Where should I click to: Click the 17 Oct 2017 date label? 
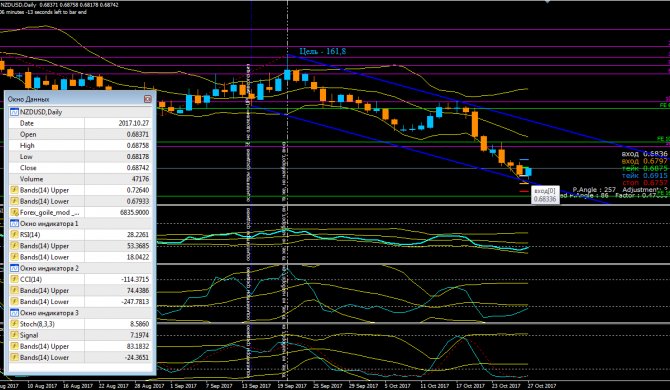click(x=470, y=386)
